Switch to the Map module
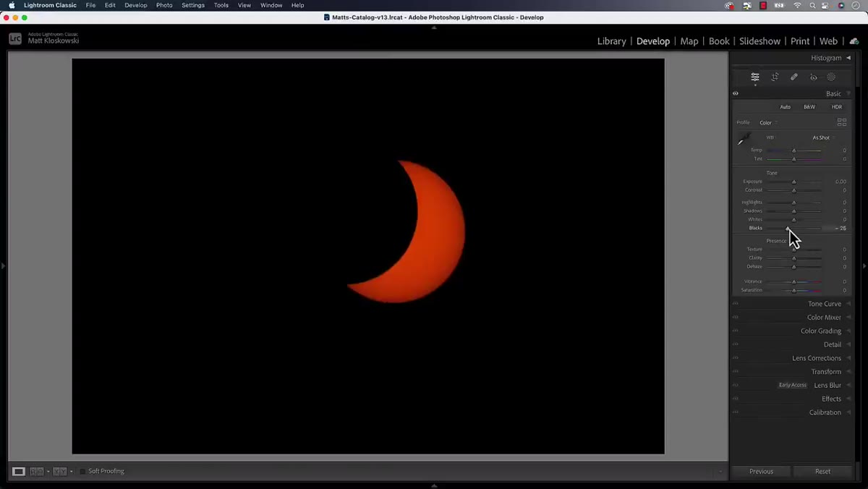This screenshot has height=489, width=868. coord(689,41)
